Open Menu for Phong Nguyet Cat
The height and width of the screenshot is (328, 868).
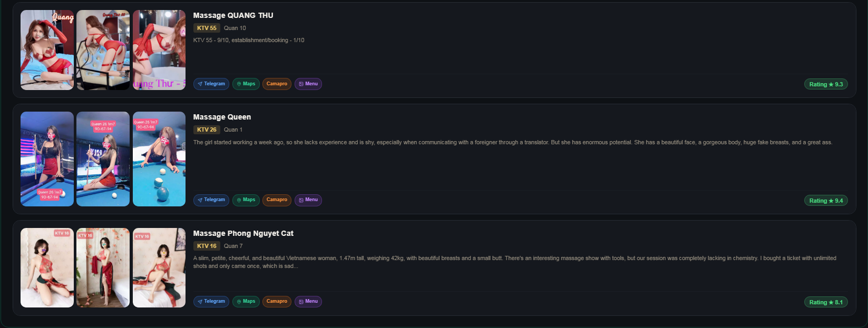(308, 302)
